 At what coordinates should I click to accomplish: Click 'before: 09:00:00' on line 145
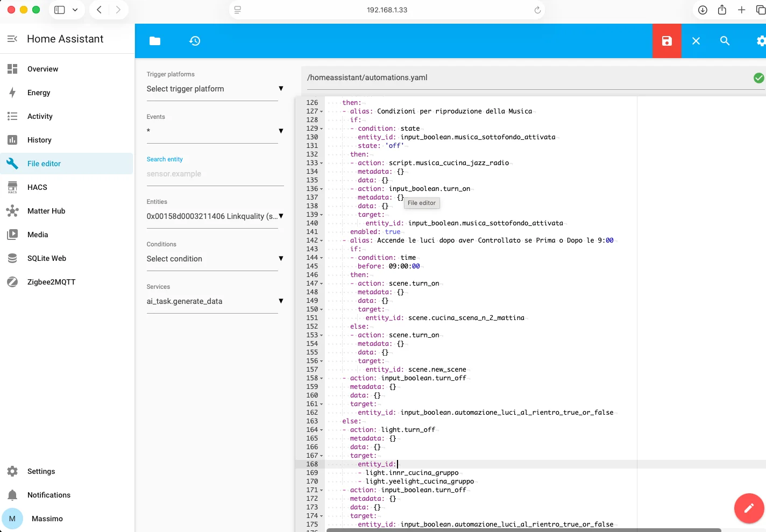389,266
